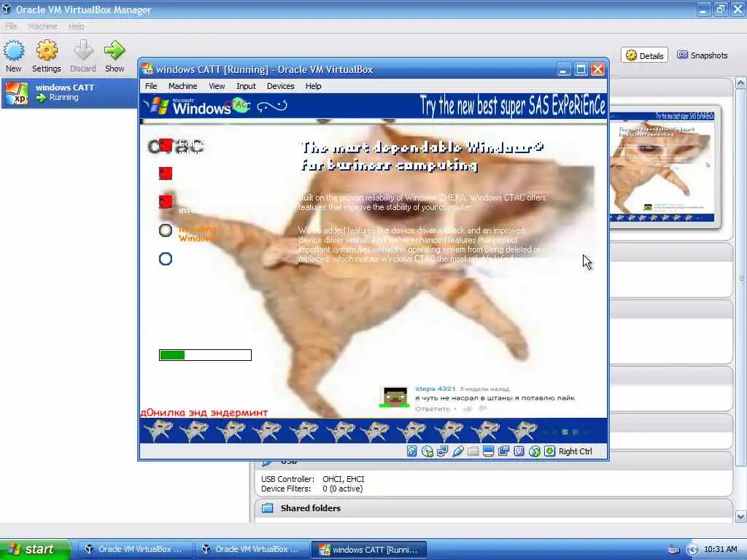Click the green installation progress bar
The width and height of the screenshot is (747, 560).
[205, 355]
